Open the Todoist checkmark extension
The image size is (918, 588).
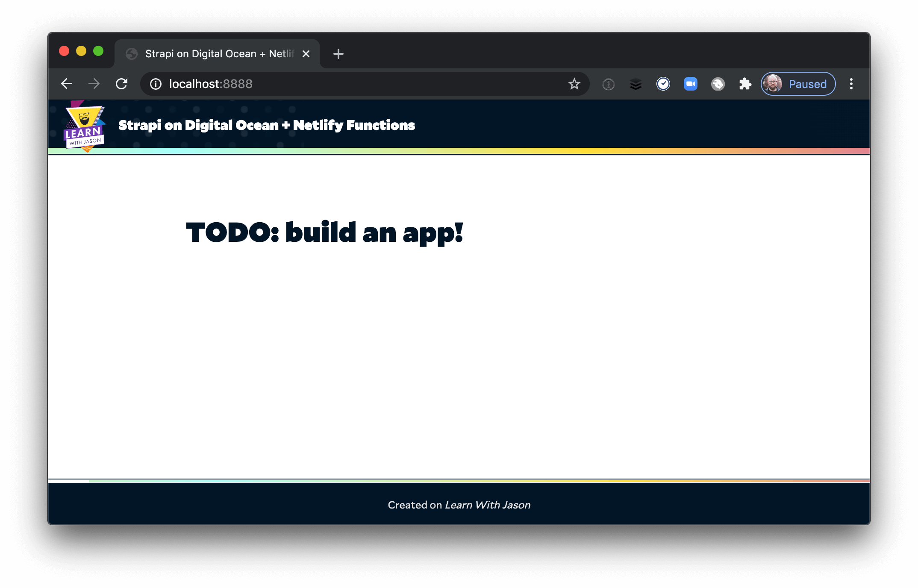point(664,84)
